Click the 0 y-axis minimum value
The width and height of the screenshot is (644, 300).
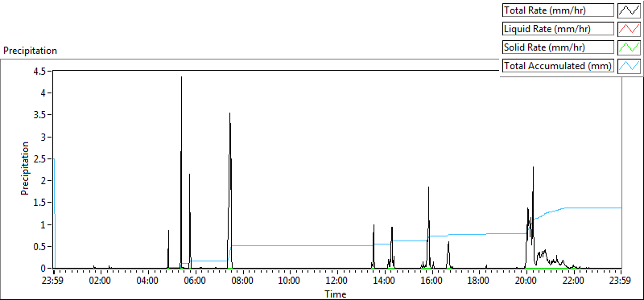(x=44, y=269)
